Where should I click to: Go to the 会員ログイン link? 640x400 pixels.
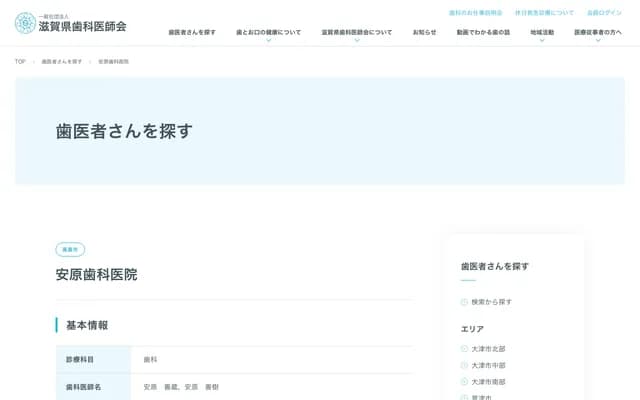pyautogui.click(x=603, y=13)
